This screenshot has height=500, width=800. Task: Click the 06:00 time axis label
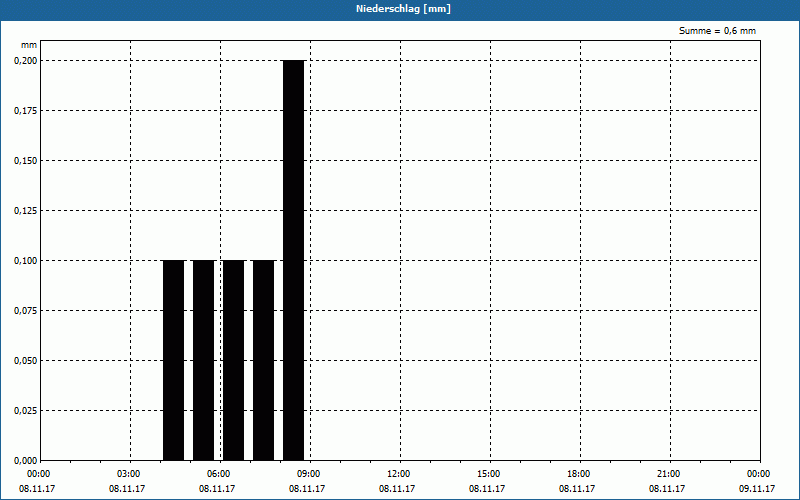218,474
